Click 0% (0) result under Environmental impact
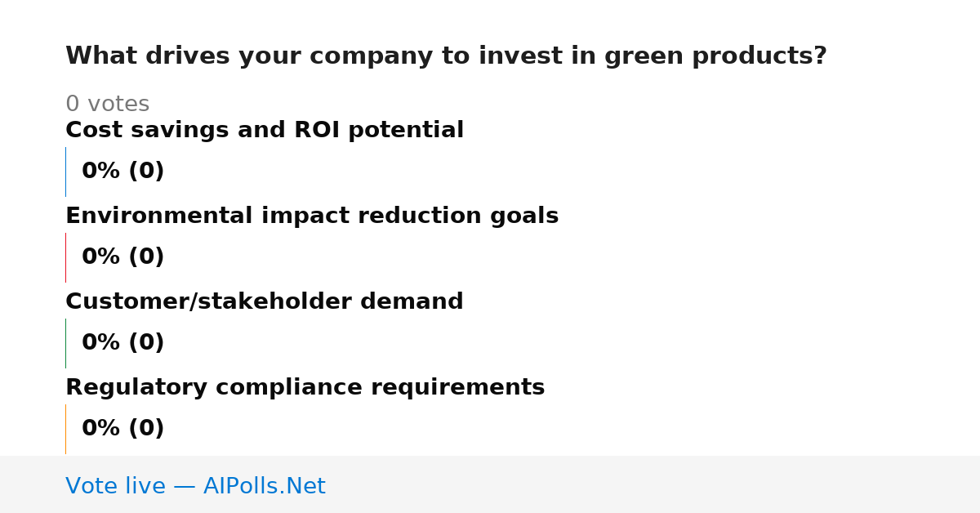The width and height of the screenshot is (980, 513). (123, 257)
